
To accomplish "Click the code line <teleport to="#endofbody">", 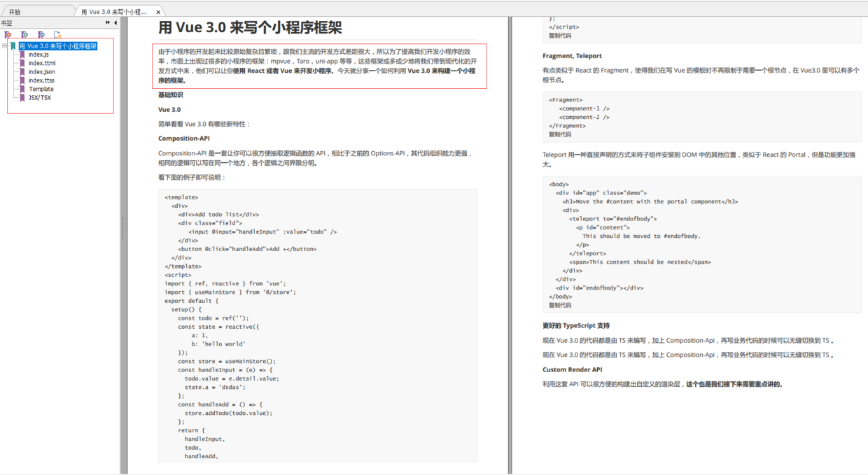I will click(x=613, y=218).
